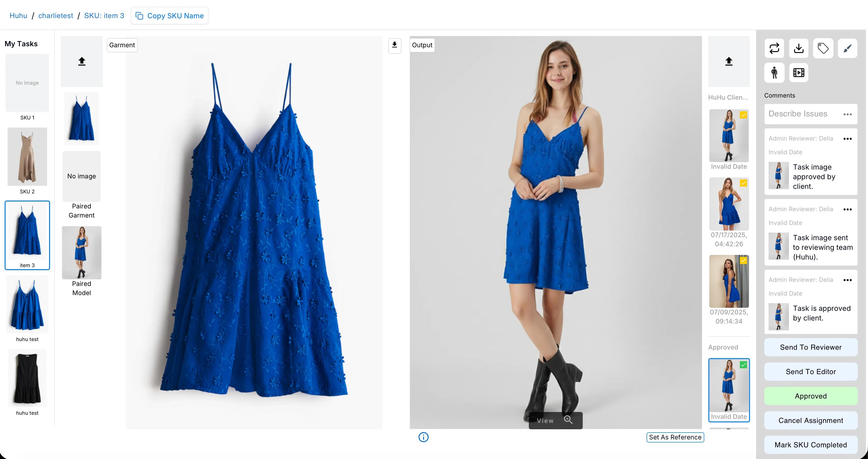Toggle yellow checkbox on first output thumbnail
The image size is (868, 459).
tap(743, 115)
